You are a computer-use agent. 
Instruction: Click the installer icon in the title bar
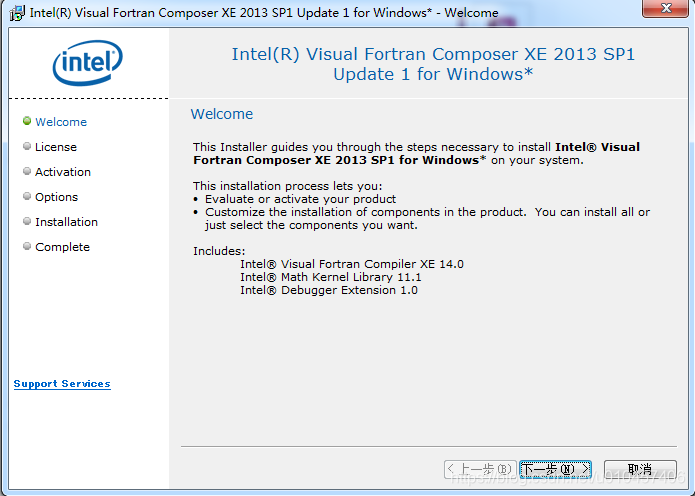pyautogui.click(x=17, y=13)
